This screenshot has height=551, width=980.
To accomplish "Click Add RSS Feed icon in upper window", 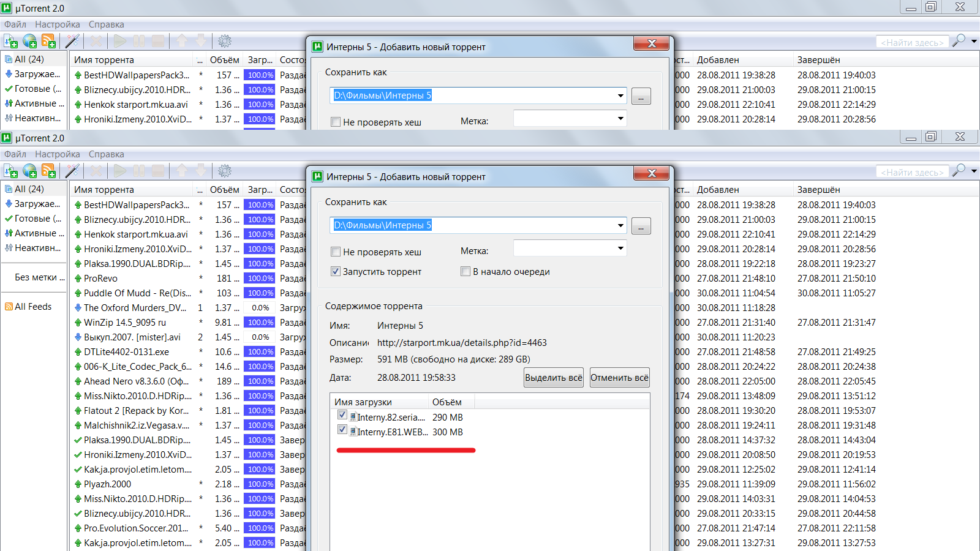I will pos(48,41).
